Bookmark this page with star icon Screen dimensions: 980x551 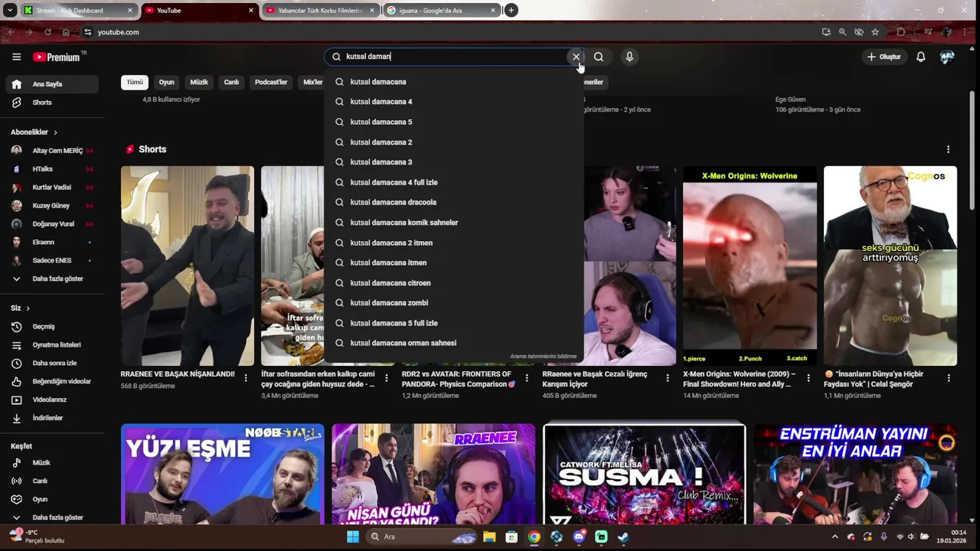(875, 32)
